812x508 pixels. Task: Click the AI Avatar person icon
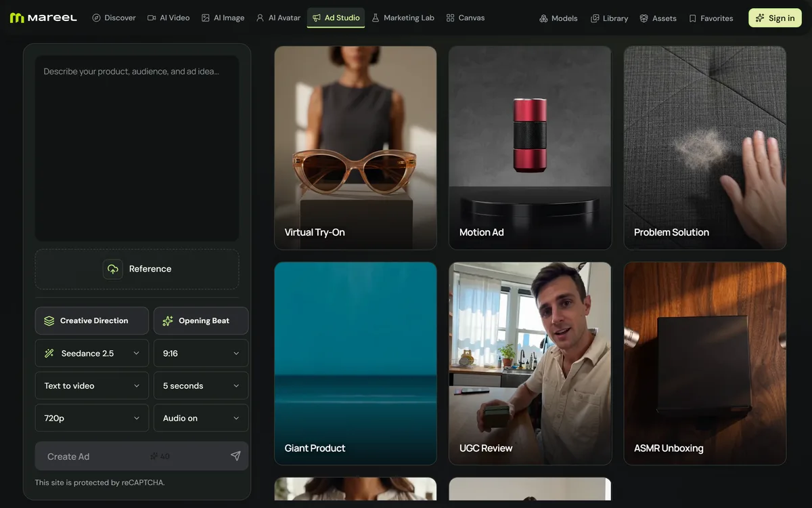(x=260, y=18)
